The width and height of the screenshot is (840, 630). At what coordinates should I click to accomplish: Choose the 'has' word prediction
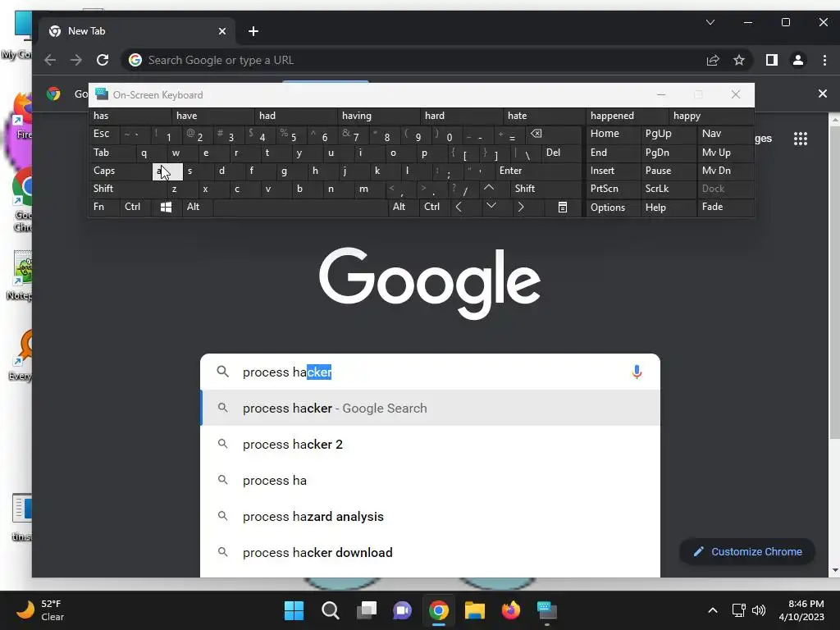coord(130,116)
